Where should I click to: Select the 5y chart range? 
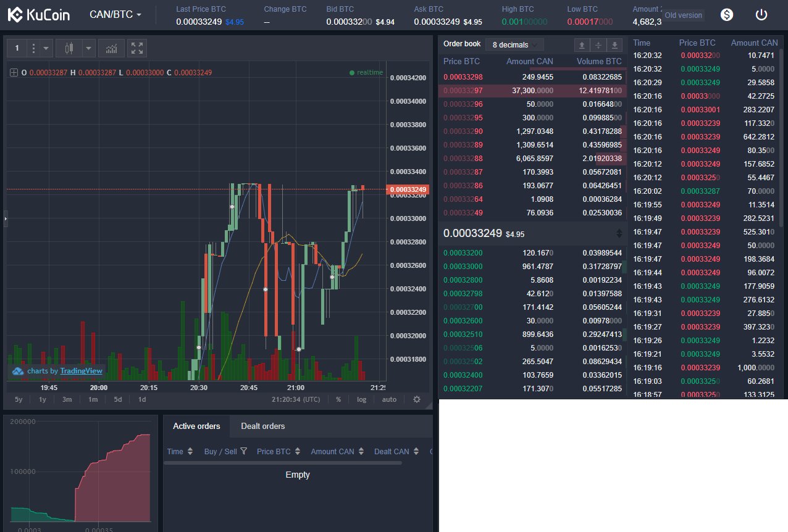pyautogui.click(x=19, y=399)
